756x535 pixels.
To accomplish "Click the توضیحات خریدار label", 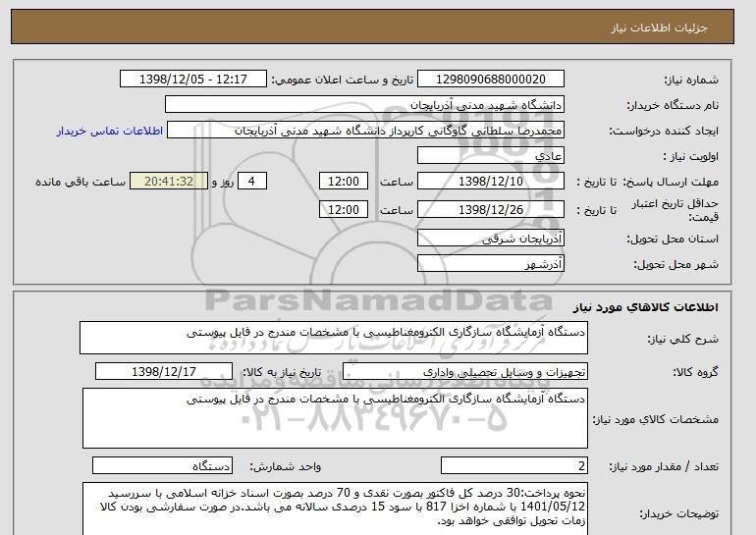I will (x=678, y=513).
